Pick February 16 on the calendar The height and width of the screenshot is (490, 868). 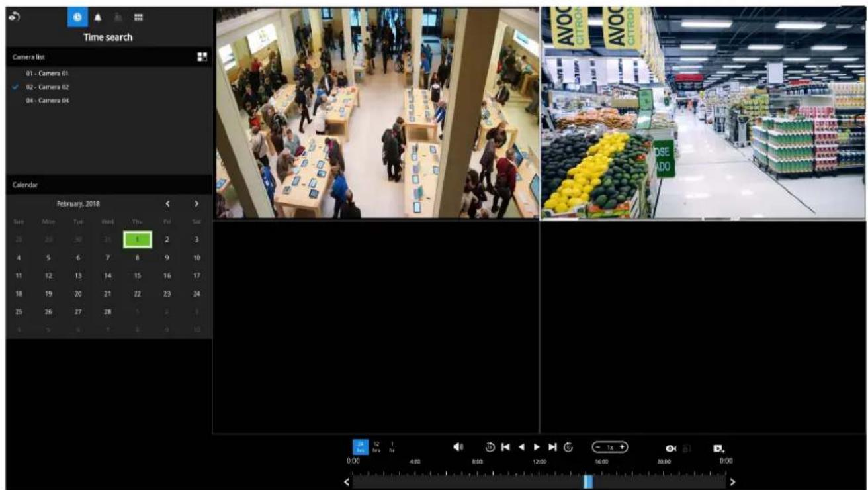point(167,275)
